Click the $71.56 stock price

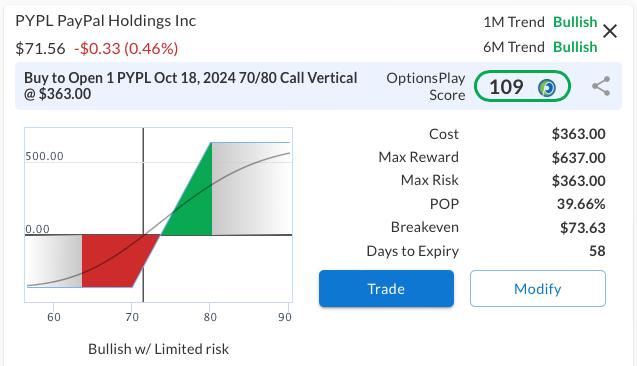[40, 49]
